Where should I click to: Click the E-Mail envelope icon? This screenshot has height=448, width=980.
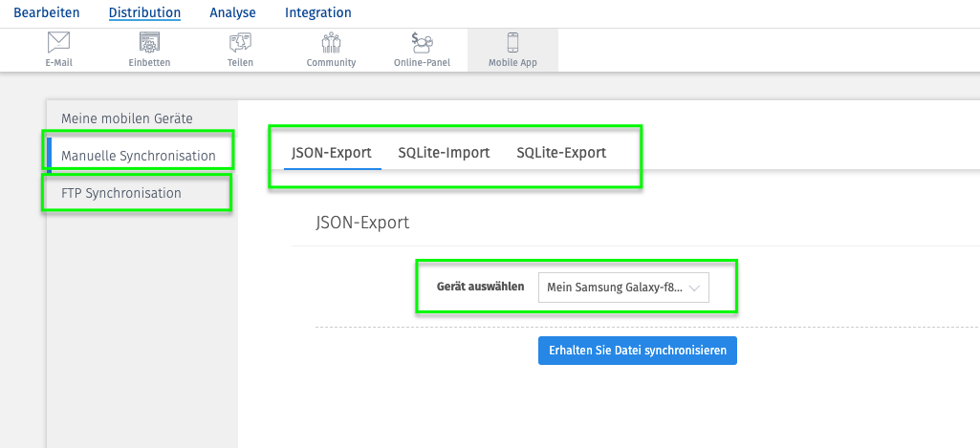(x=58, y=42)
